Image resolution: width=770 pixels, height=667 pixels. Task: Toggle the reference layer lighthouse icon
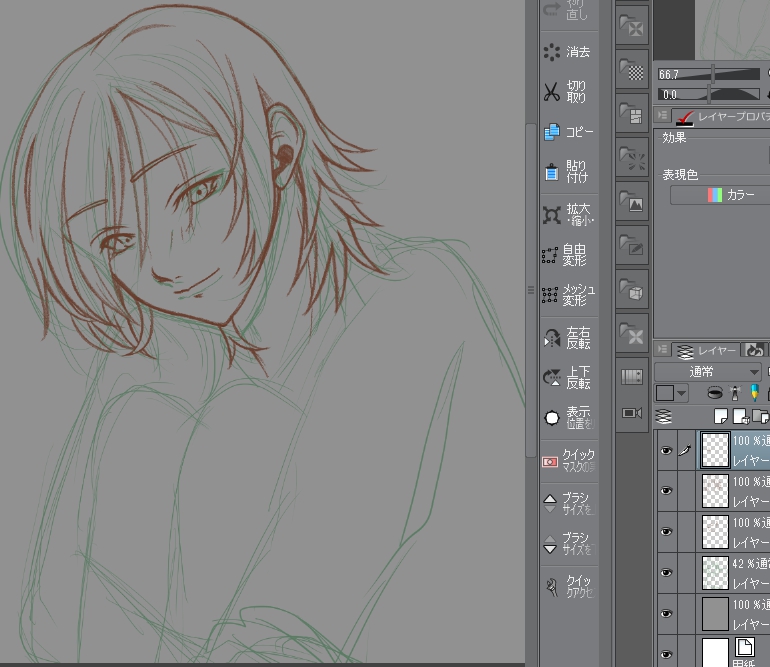coord(735,393)
